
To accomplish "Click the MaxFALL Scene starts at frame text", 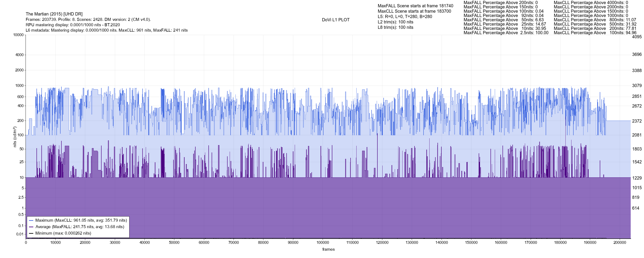I will click(415, 6).
